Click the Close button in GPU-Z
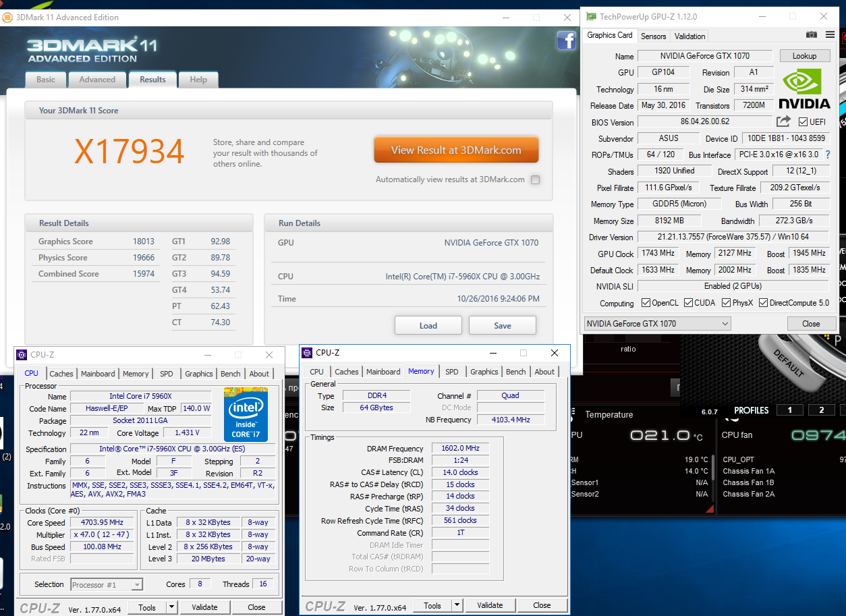Viewport: 846px width, 616px height. (811, 324)
